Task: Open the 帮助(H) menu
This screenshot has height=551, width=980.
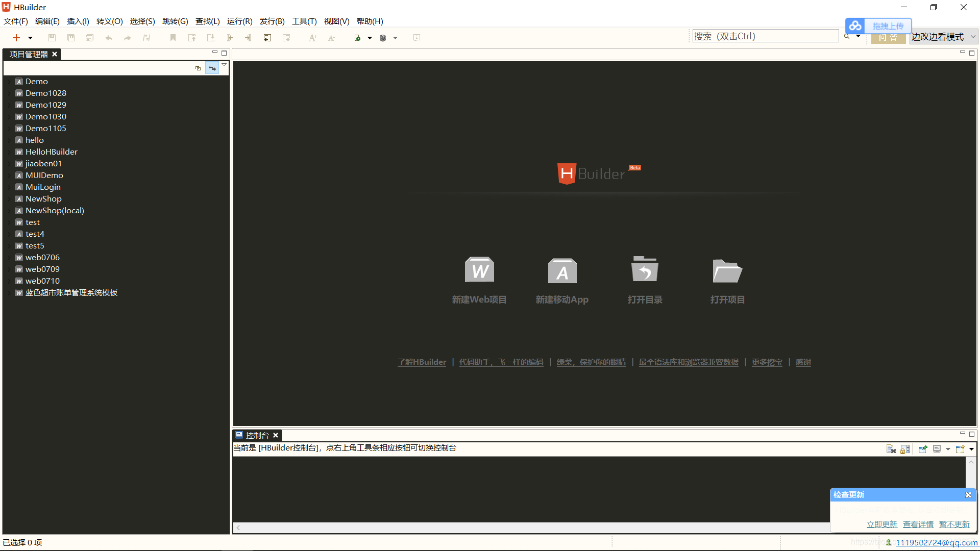Action: (x=370, y=21)
